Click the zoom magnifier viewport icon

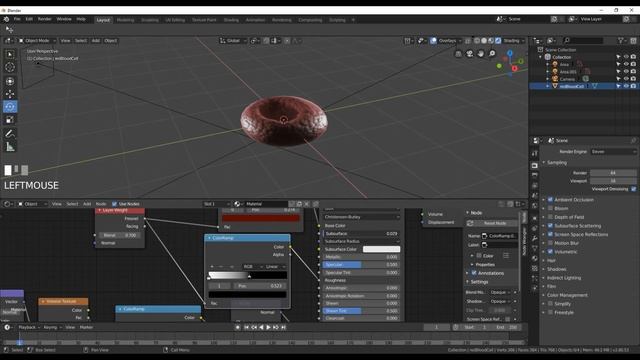point(492,53)
